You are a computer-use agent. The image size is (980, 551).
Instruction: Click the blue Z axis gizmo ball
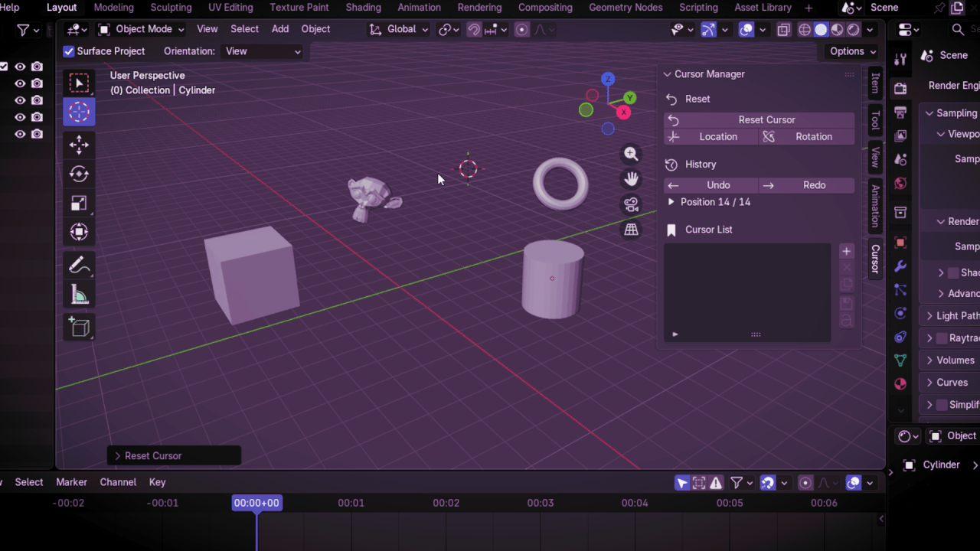tap(608, 79)
